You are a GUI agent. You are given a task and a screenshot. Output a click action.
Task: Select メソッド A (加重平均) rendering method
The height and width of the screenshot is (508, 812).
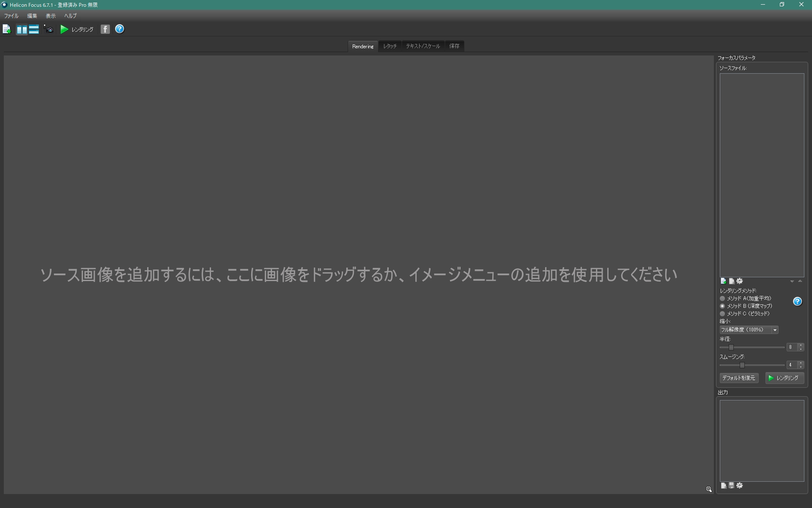(x=722, y=298)
